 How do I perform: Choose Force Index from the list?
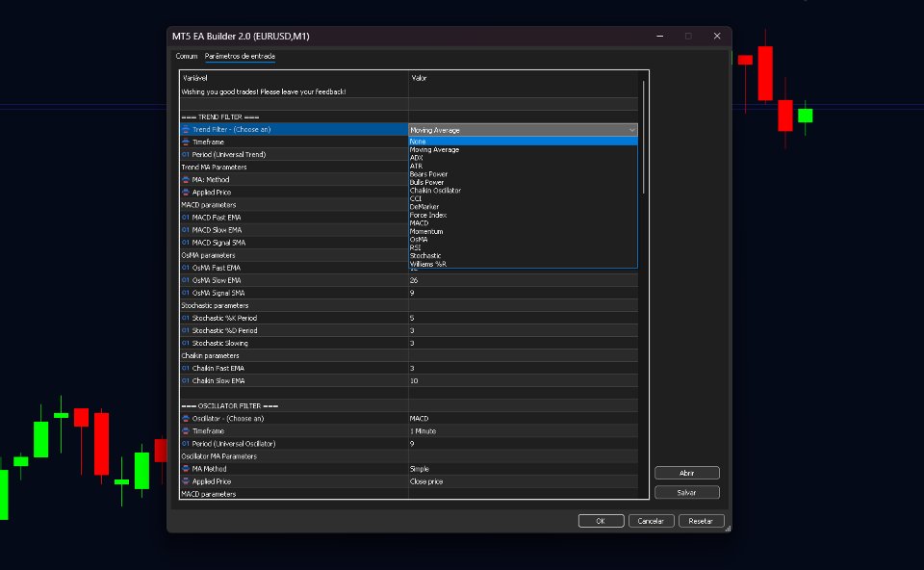point(523,215)
